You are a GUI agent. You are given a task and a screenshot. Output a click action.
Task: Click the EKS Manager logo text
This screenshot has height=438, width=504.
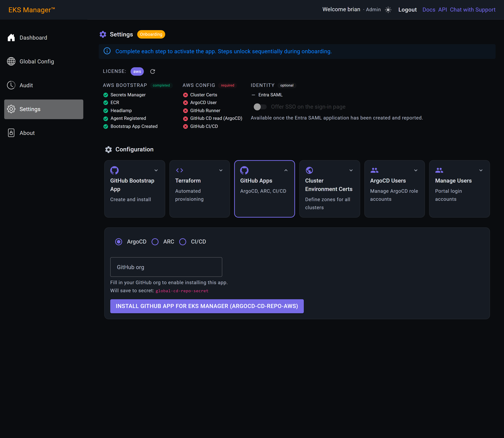tap(32, 10)
